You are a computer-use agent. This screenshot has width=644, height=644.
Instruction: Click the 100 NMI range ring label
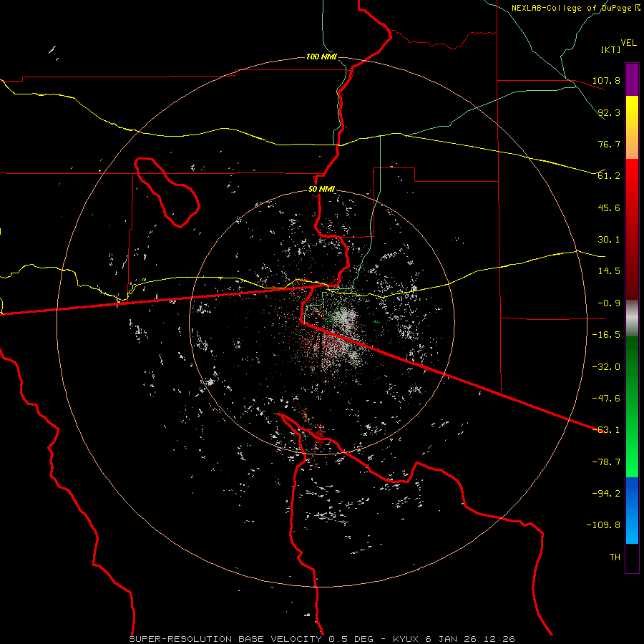321,57
